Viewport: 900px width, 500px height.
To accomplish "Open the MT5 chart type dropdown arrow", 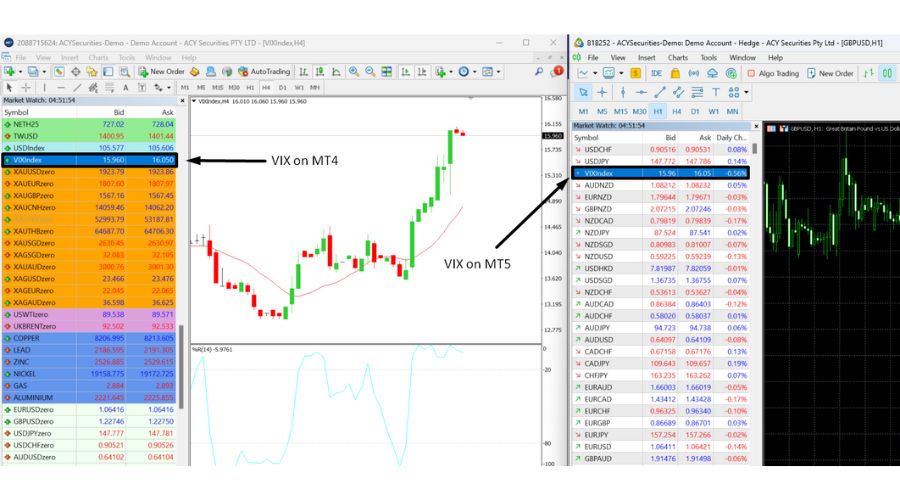I will (x=597, y=73).
